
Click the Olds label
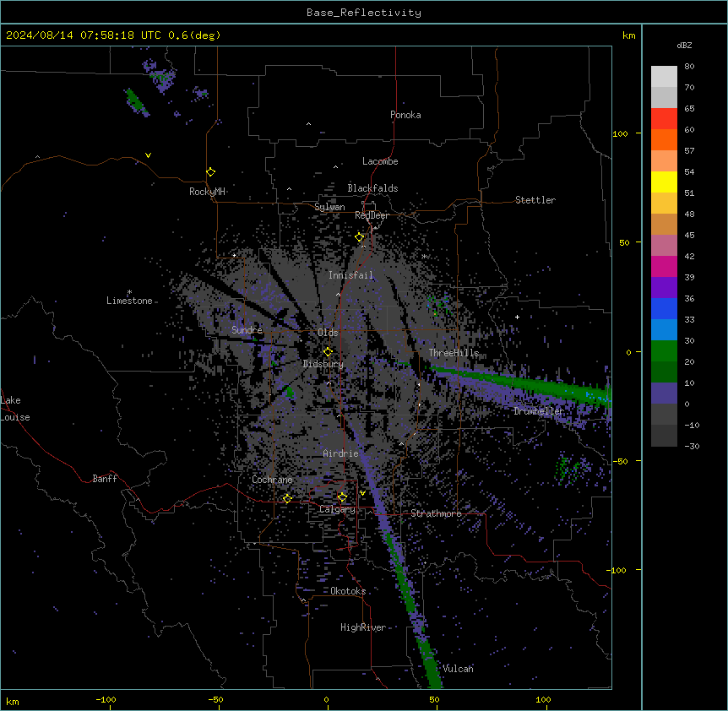click(328, 333)
